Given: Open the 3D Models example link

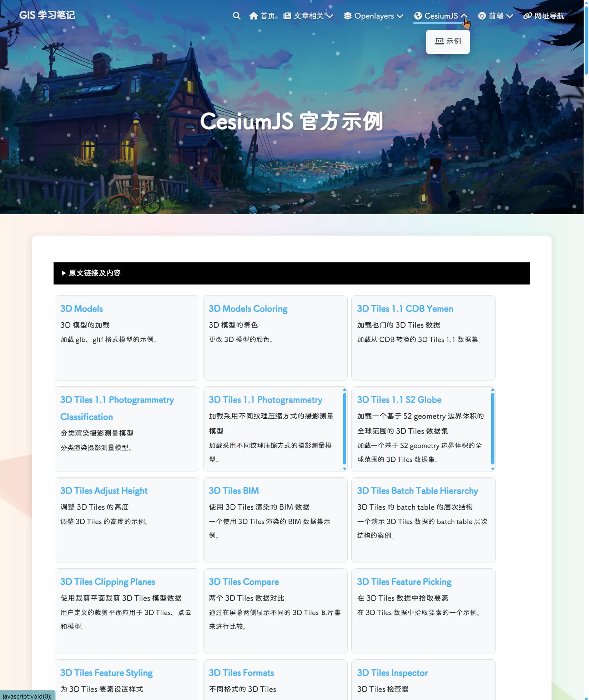Looking at the screenshot, I should (81, 308).
